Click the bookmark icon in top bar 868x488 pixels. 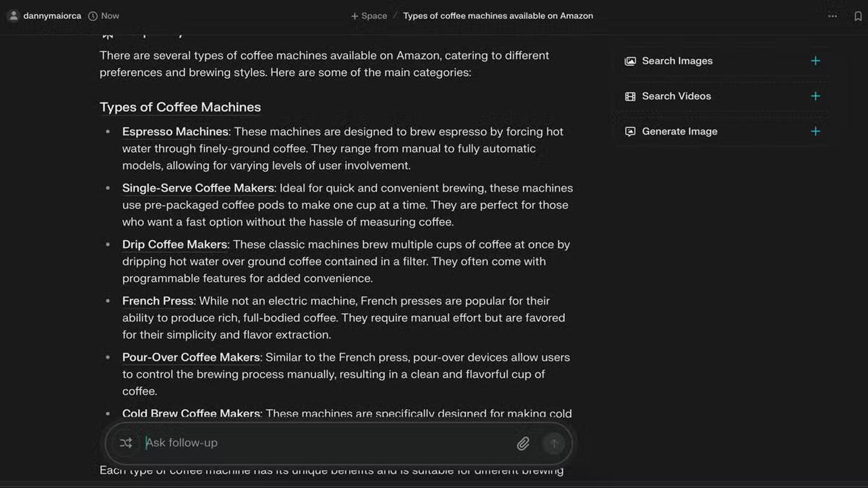point(858,16)
